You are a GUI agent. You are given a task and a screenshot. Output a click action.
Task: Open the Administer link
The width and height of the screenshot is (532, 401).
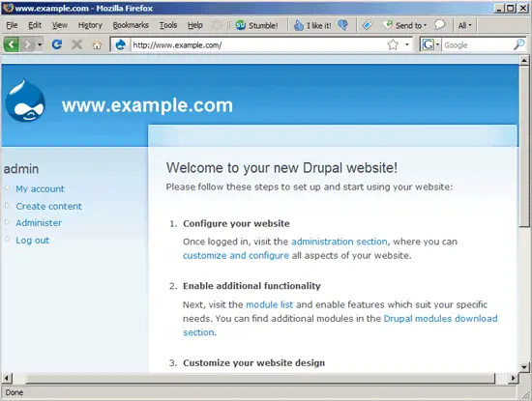[x=39, y=223]
